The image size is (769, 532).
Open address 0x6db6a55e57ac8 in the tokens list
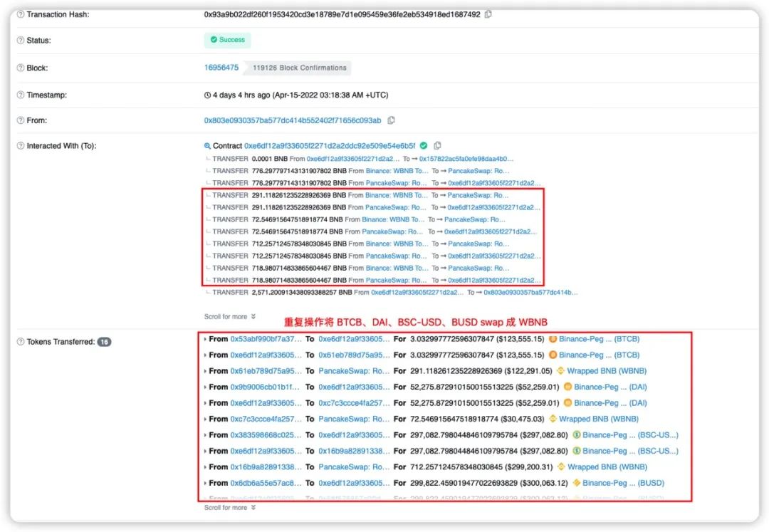[266, 483]
